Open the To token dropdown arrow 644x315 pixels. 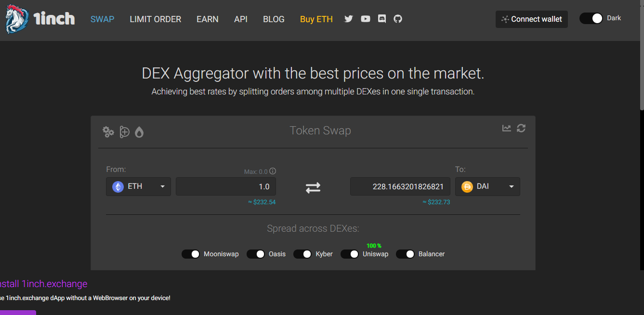coord(512,186)
